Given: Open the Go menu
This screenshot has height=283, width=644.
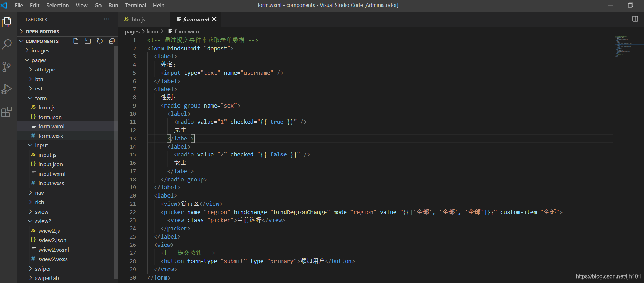Looking at the screenshot, I should [98, 5].
